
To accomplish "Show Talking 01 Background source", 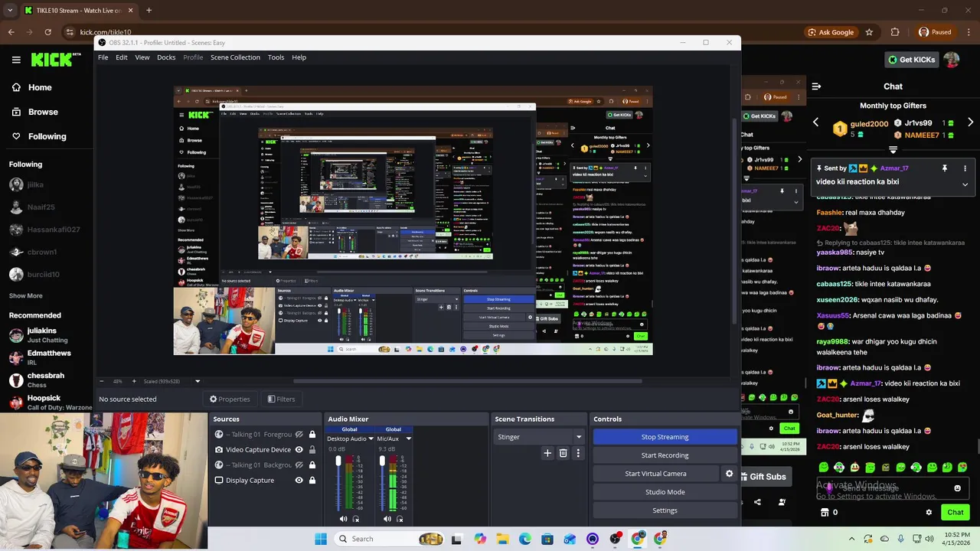I will 299,465.
